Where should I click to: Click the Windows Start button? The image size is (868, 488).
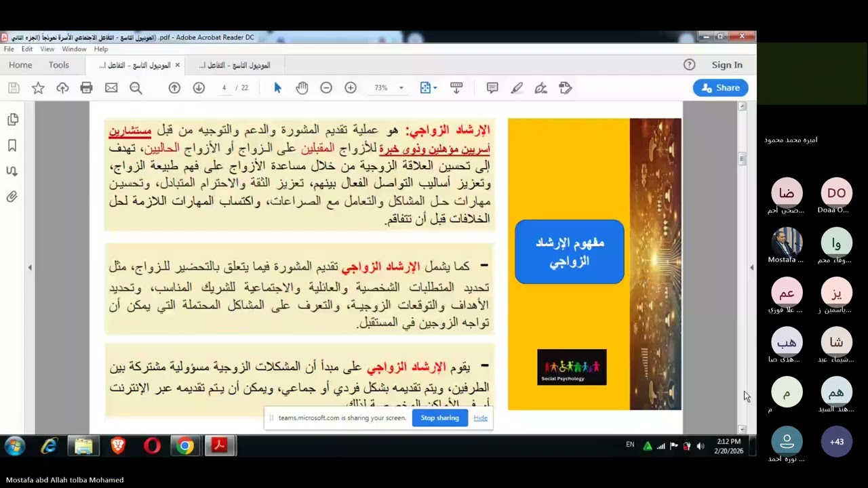click(15, 446)
